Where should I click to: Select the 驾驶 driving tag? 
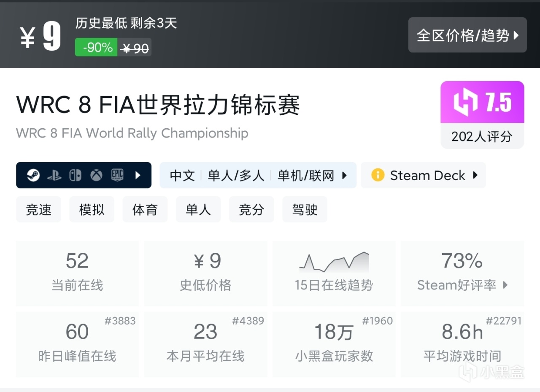click(x=305, y=209)
